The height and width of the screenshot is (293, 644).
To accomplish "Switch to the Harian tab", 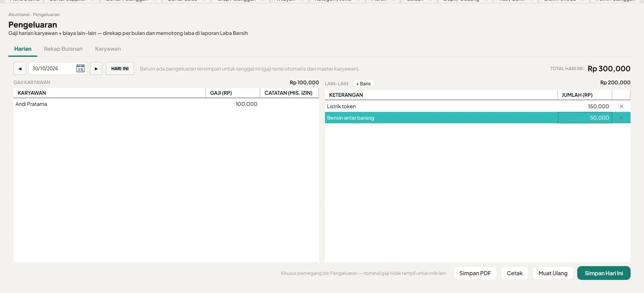I will pos(23,49).
